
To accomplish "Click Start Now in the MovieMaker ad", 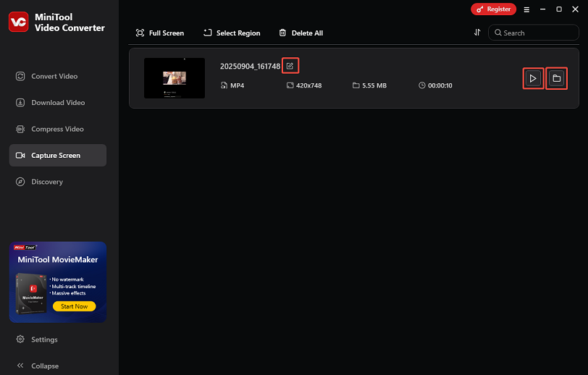I will click(75, 306).
